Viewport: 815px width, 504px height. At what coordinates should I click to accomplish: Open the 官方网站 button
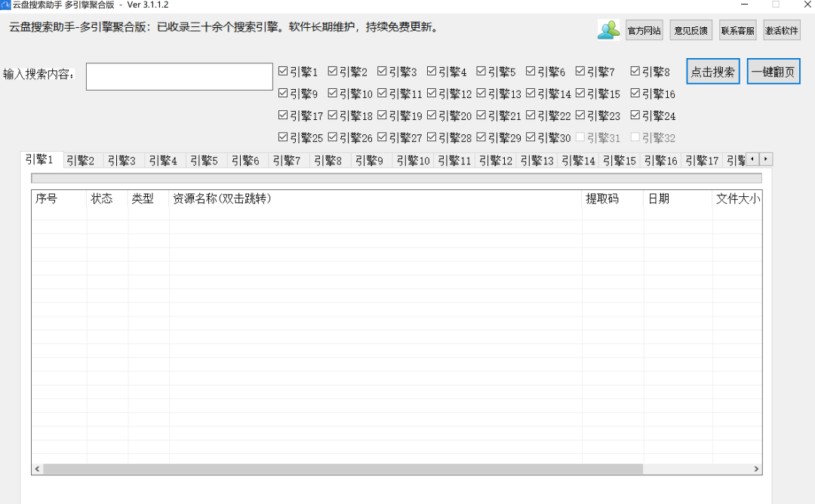click(644, 30)
